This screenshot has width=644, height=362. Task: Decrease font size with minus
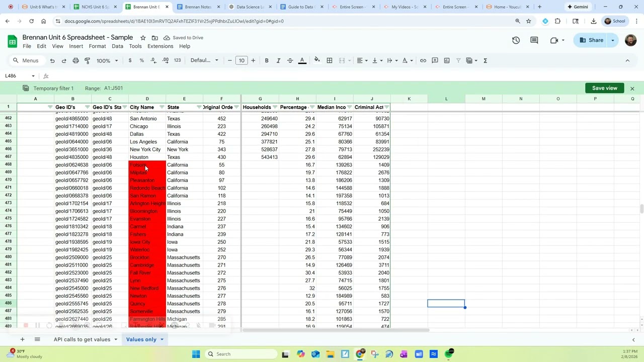pyautogui.click(x=230, y=60)
